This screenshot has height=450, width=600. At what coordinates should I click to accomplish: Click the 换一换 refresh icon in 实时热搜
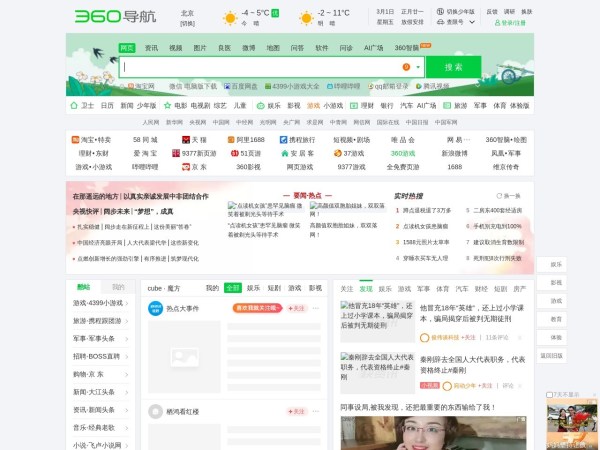(497, 196)
